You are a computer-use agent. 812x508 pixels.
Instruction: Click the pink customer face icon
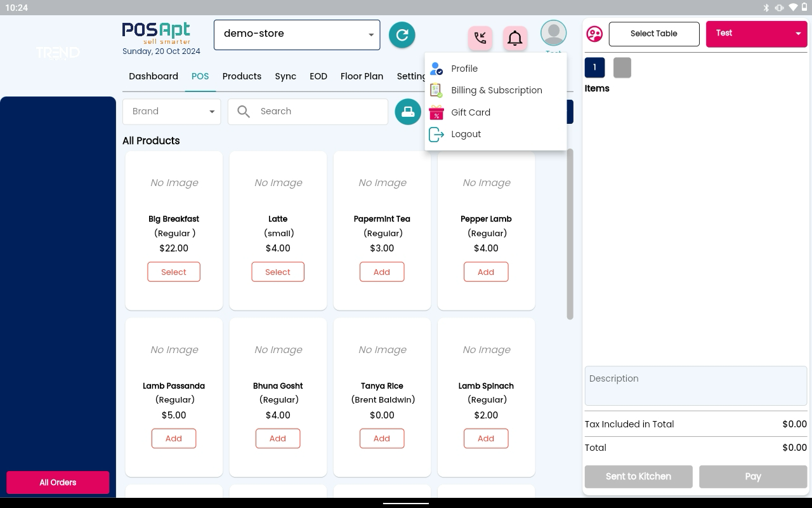tap(594, 34)
